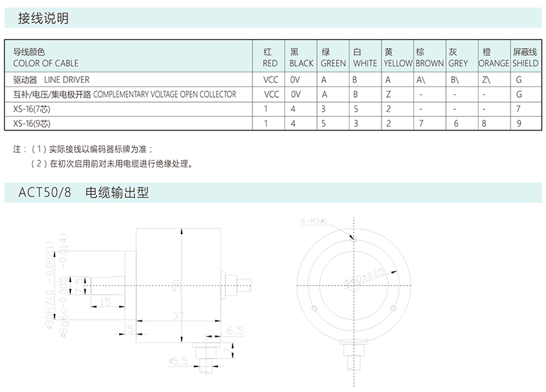Select the Z\ cell under ORANGE
Viewport: 546px width, 392px height.
[x=486, y=79]
